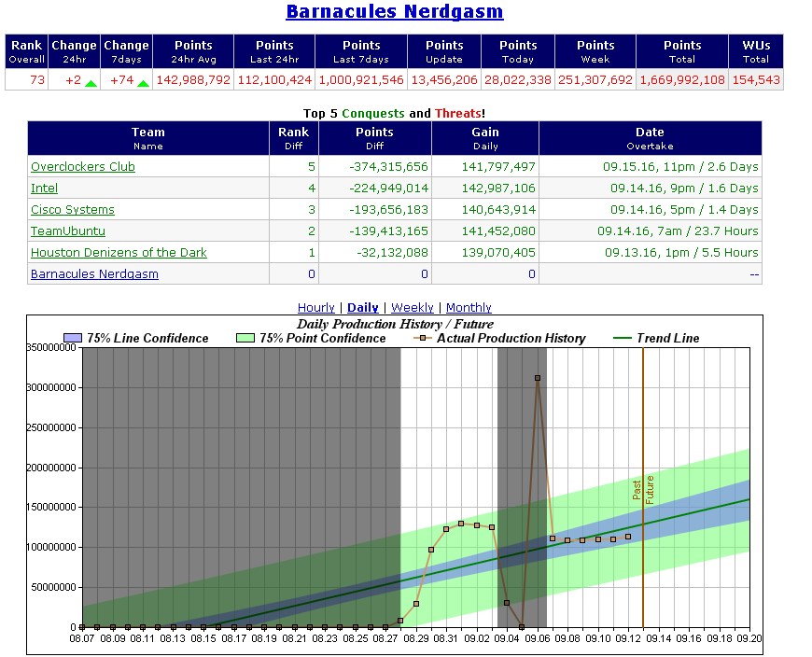This screenshot has height=657, width=812.
Task: Select Cisco Systems daily gain 140,643,914
Action: click(x=498, y=210)
